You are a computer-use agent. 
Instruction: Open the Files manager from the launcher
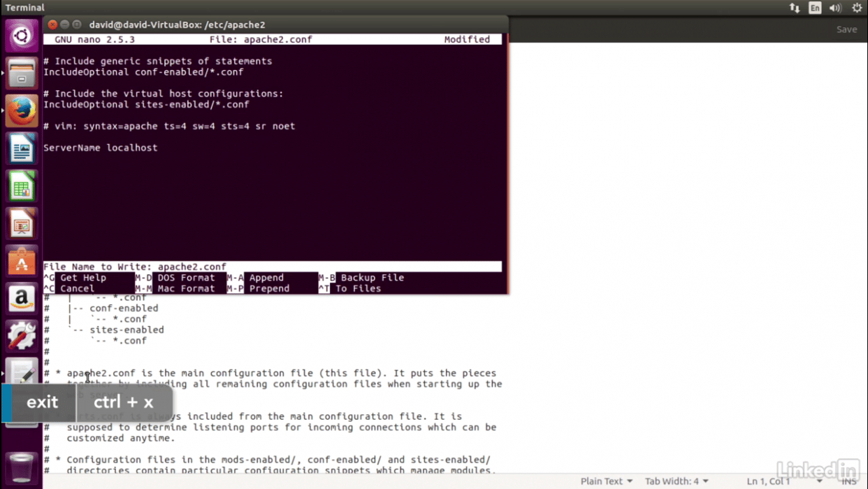point(21,73)
